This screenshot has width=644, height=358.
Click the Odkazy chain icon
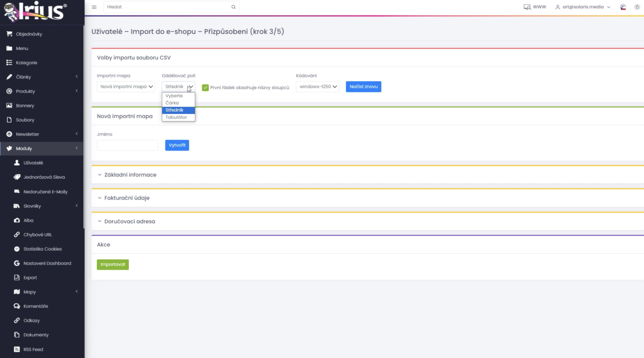point(17,320)
